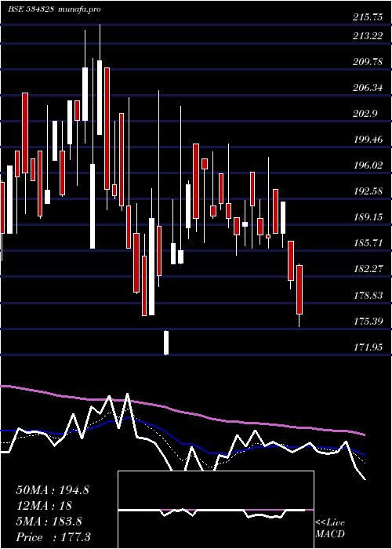Click the 196.02 price axis label

point(368,165)
